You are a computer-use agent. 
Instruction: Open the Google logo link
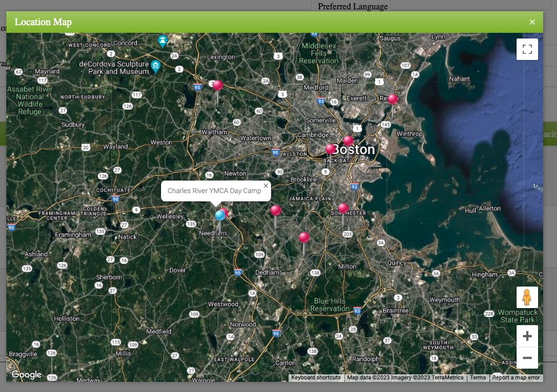(27, 374)
